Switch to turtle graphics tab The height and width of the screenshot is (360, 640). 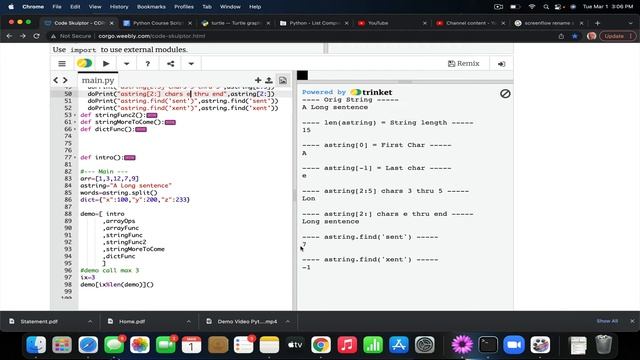pyautogui.click(x=236, y=23)
